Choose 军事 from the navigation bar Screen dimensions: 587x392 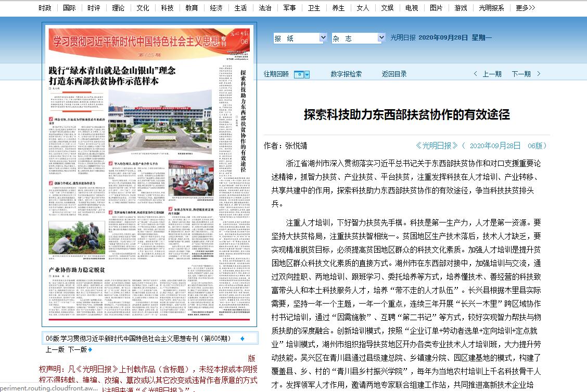[x=290, y=8]
